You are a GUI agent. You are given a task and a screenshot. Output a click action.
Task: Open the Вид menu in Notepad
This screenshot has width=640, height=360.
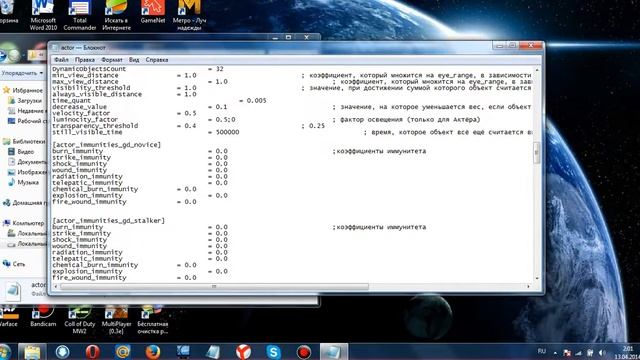pos(134,60)
